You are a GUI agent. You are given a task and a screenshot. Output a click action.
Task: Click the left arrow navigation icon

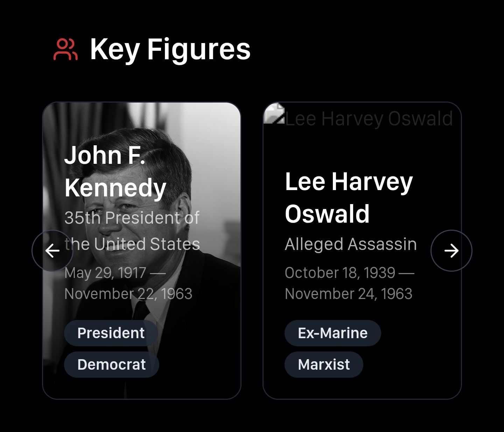(52, 250)
